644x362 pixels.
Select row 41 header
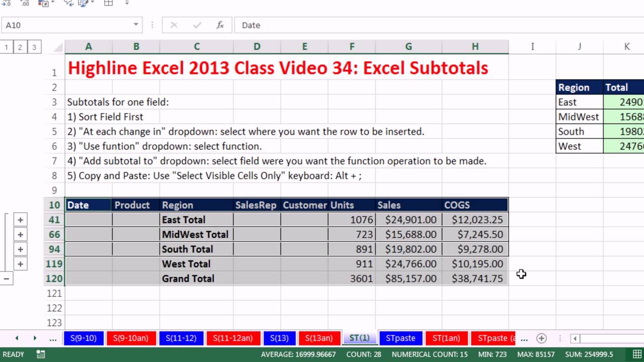pyautogui.click(x=54, y=220)
